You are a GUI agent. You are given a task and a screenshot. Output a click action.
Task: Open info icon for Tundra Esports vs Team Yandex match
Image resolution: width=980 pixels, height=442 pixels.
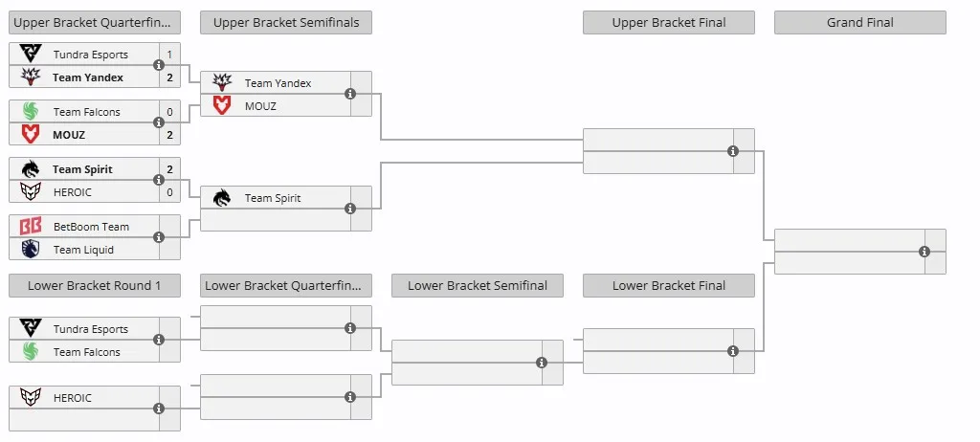(159, 65)
